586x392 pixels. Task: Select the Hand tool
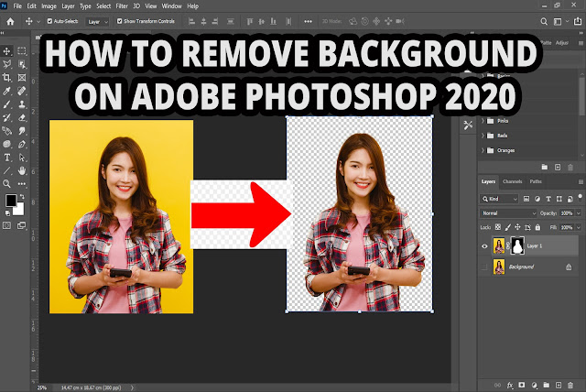(22, 170)
